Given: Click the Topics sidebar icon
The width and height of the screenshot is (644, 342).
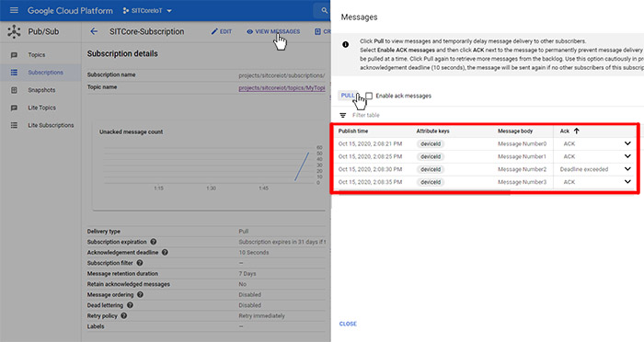Looking at the screenshot, I should [14, 55].
